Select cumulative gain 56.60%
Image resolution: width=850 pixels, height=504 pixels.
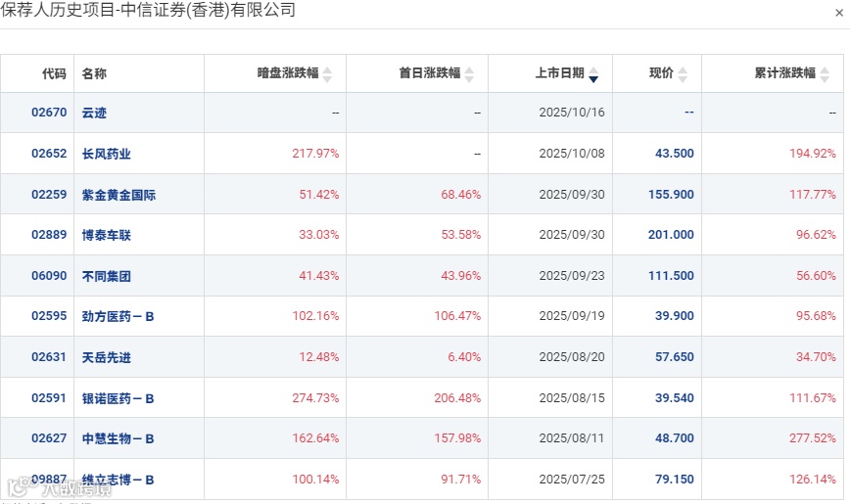point(816,275)
